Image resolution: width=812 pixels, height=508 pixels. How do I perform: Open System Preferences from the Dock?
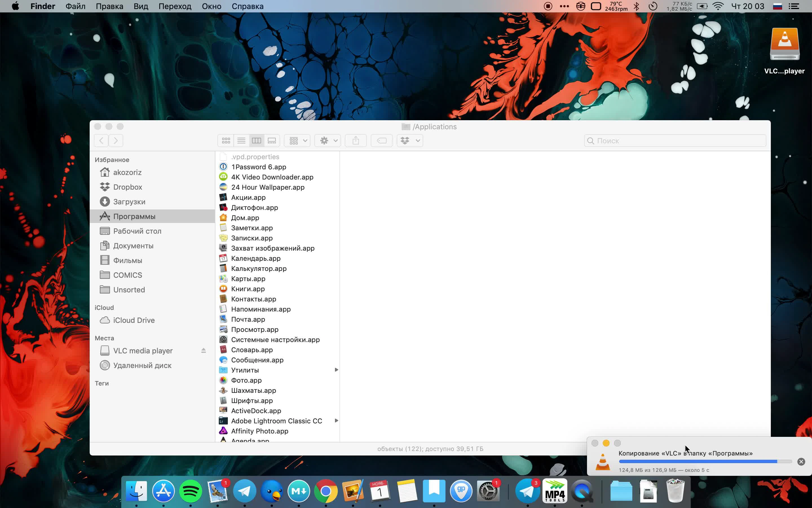coord(488,491)
